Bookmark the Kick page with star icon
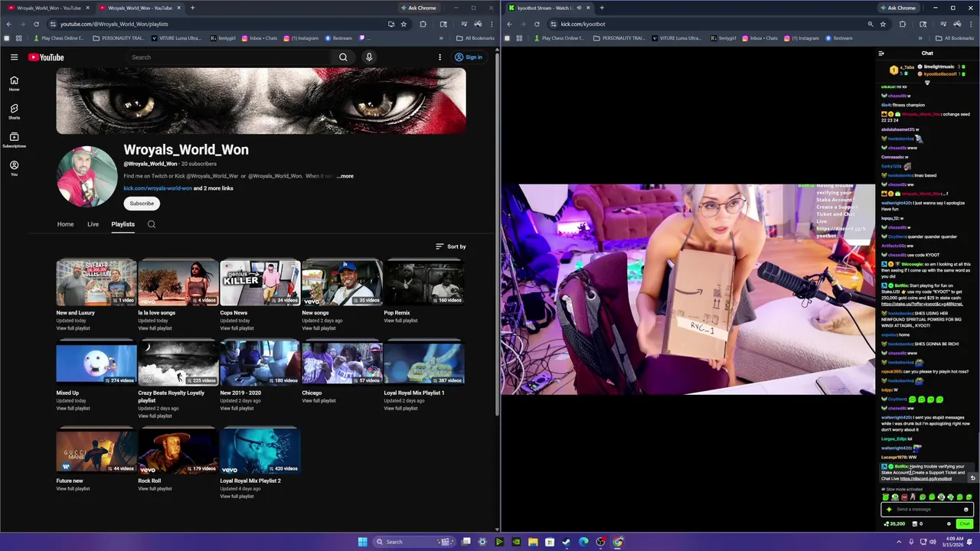This screenshot has height=551, width=980. (883, 24)
